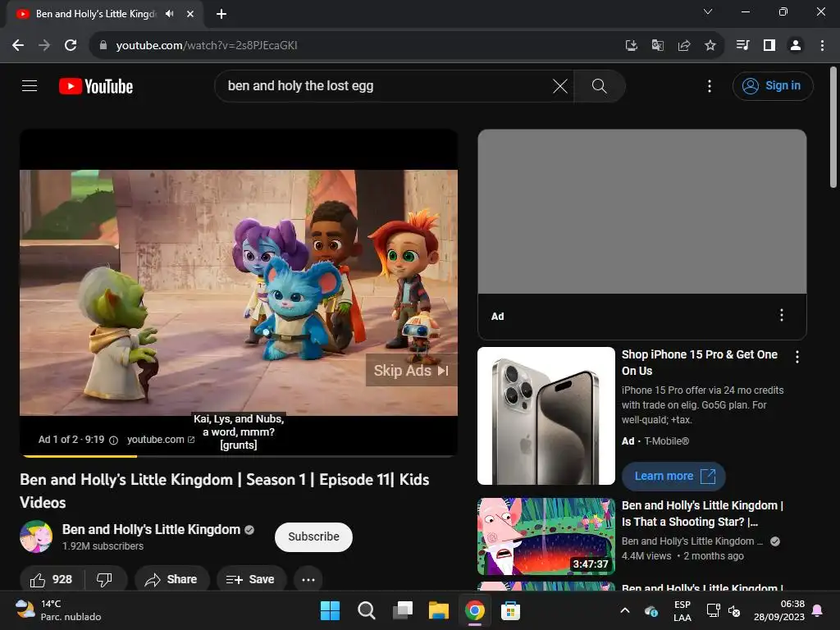Run search with magnifier button
Screen dimensions: 840x630
click(600, 85)
